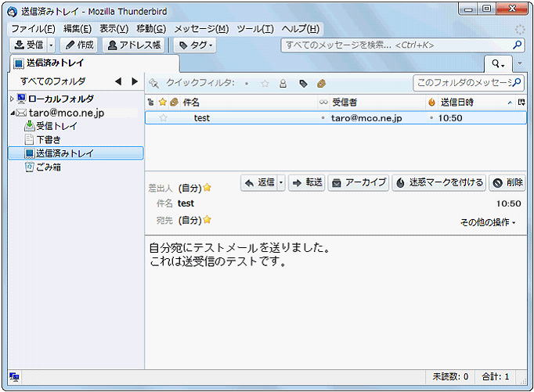Image resolution: width=534 pixels, height=392 pixels.
Task: Click the folder message filter search box
Action: coord(468,83)
